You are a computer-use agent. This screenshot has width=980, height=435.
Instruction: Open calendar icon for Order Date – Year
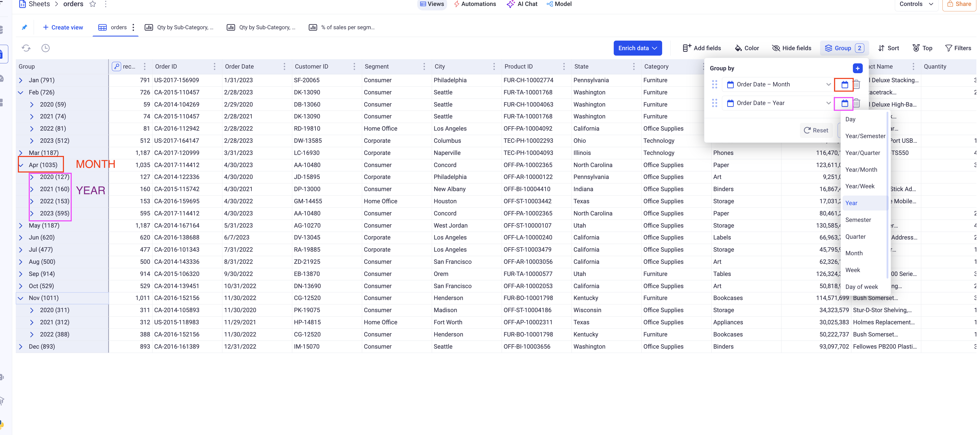(x=845, y=103)
